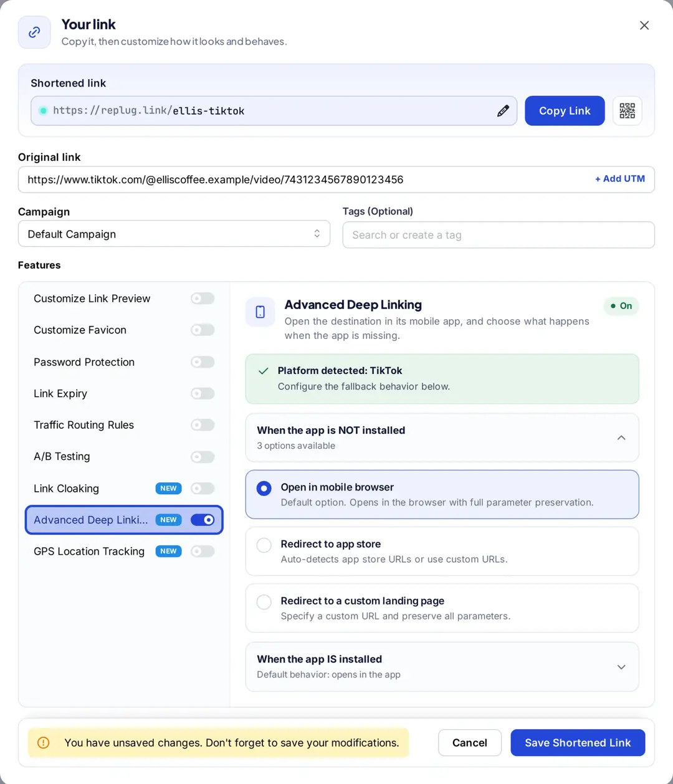Enable the Customize Favicon toggle
The height and width of the screenshot is (784, 673).
[203, 330]
